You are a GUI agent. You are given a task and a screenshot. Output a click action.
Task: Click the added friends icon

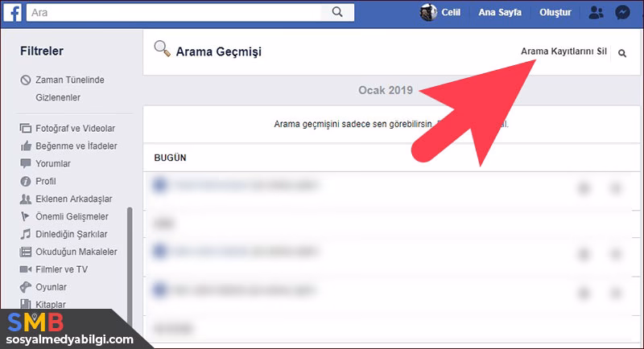tap(26, 199)
